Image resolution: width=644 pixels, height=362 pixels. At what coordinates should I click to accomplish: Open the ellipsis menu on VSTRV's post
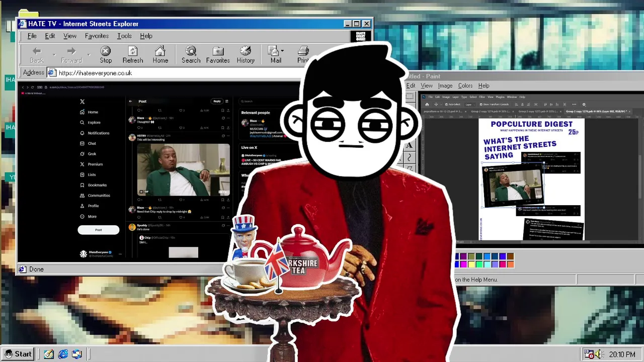[x=228, y=135]
